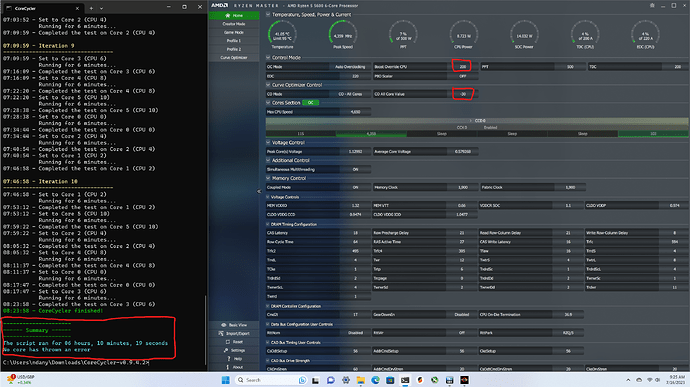Image resolution: width=690 pixels, height=387 pixels.
Task: Select the Curve Optimizer tab
Action: 234,58
